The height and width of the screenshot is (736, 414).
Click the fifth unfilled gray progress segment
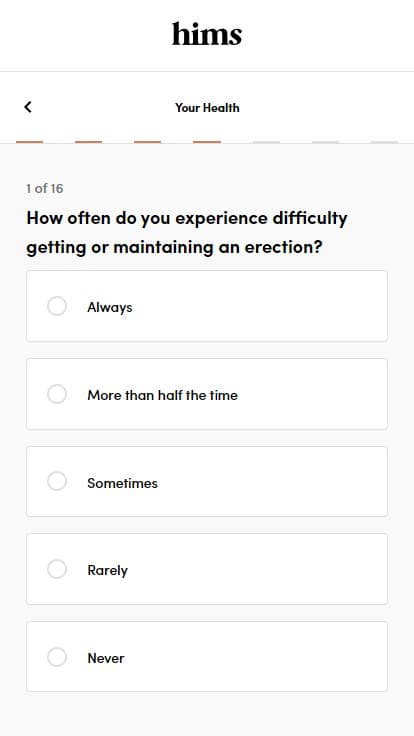pos(266,142)
